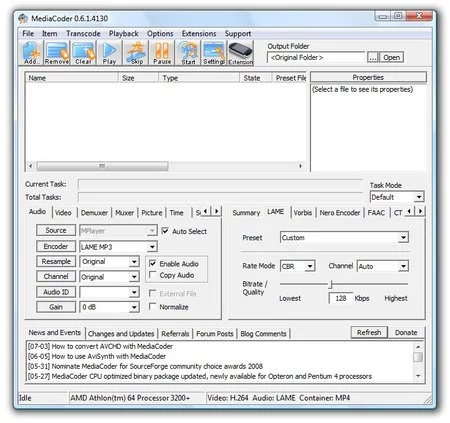Image resolution: width=450 pixels, height=423 pixels.
Task: Click the file list horizontal scrollbar thumb
Action: click(102, 166)
